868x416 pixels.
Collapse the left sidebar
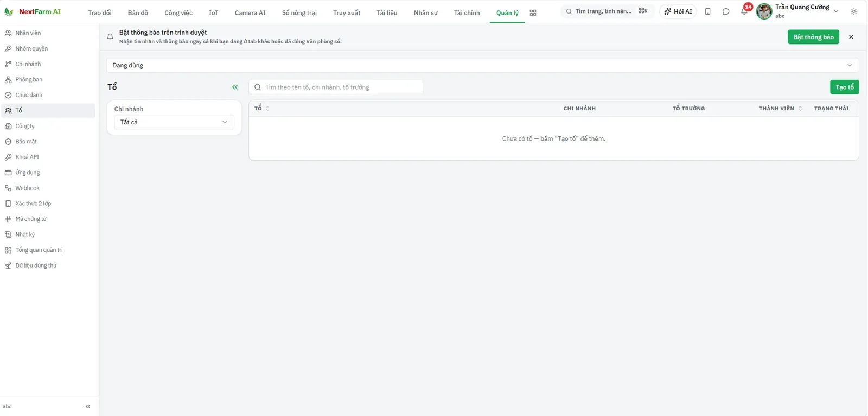point(88,406)
